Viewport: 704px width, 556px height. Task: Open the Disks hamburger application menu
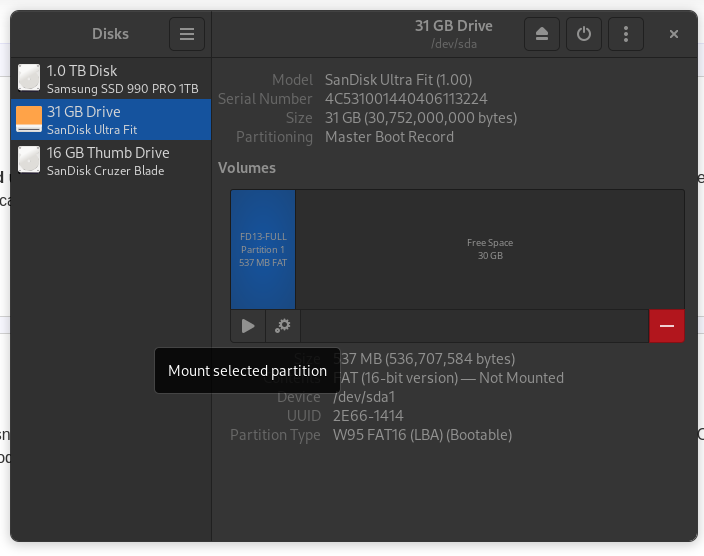tap(187, 34)
